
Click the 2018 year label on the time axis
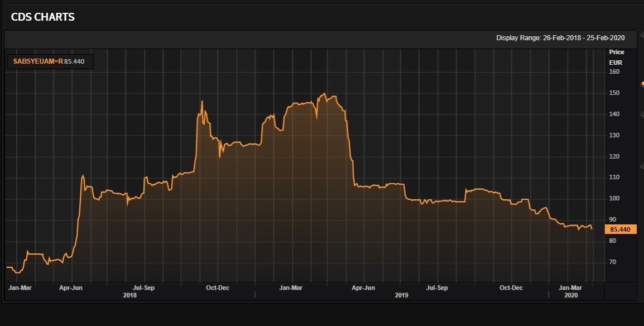[130, 295]
